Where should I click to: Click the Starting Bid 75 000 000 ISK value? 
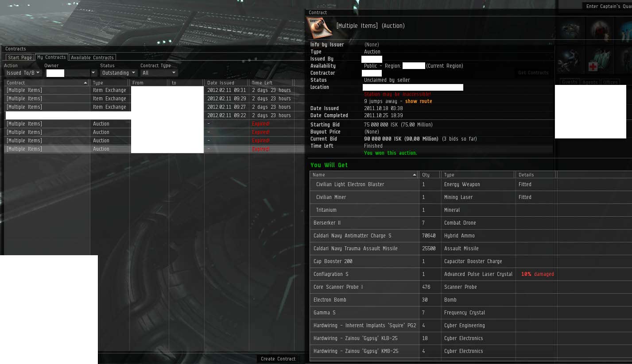[x=398, y=125]
